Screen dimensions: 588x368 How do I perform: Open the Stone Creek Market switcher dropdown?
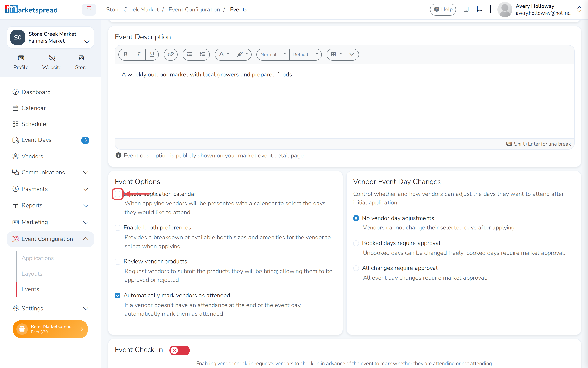click(50, 37)
